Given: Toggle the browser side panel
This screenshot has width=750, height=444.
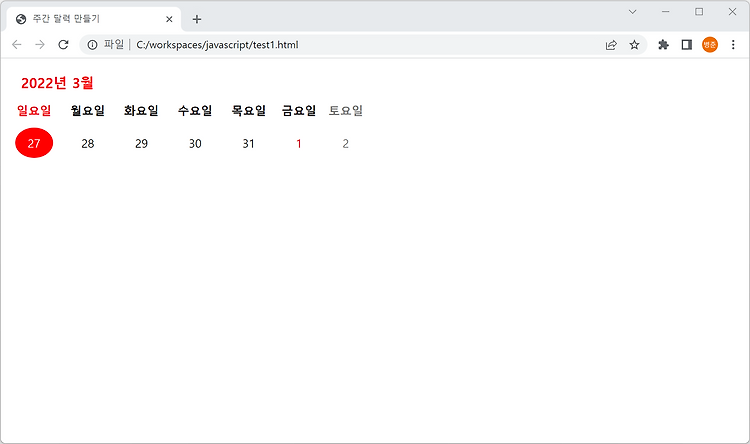Looking at the screenshot, I should pos(686,44).
